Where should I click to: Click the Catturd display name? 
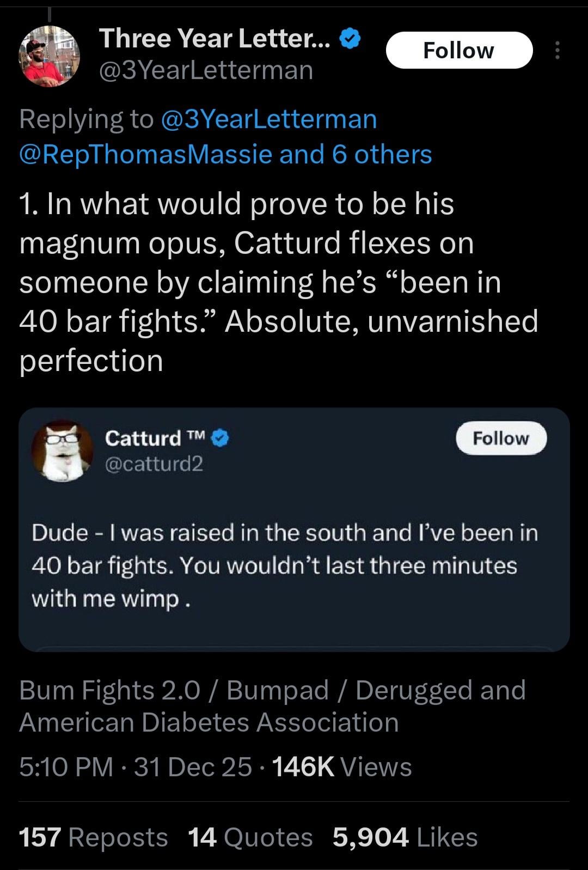coord(143,438)
